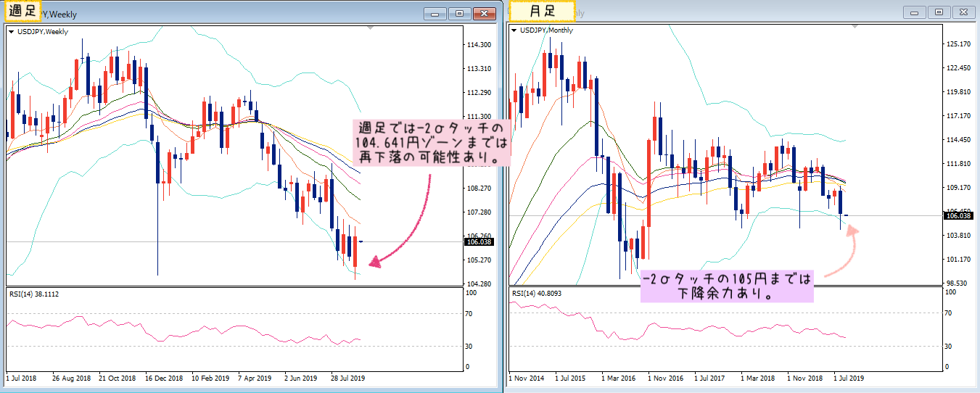Close the Weekly chart window
Image resolution: width=980 pixels, height=393 pixels.
tap(484, 13)
